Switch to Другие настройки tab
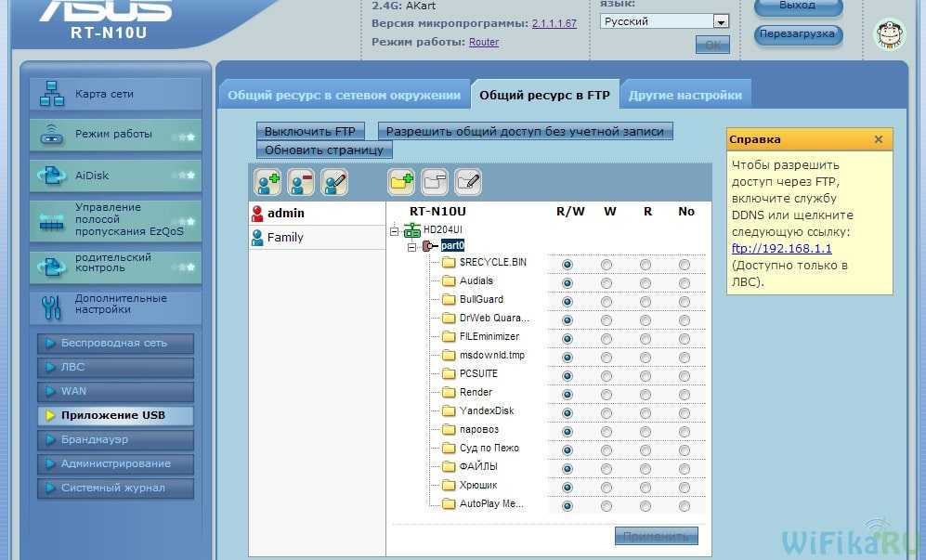 [x=685, y=95]
